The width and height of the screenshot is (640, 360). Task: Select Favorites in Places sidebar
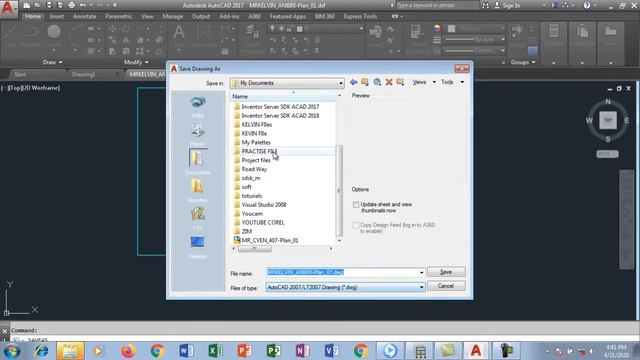198,191
